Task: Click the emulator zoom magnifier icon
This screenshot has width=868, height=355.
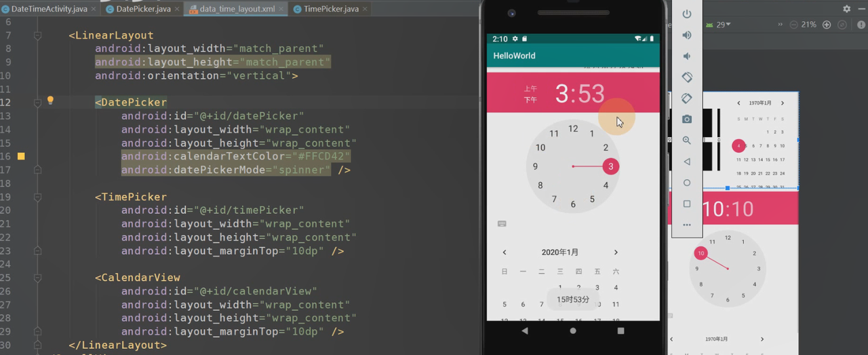Action: coord(687,141)
